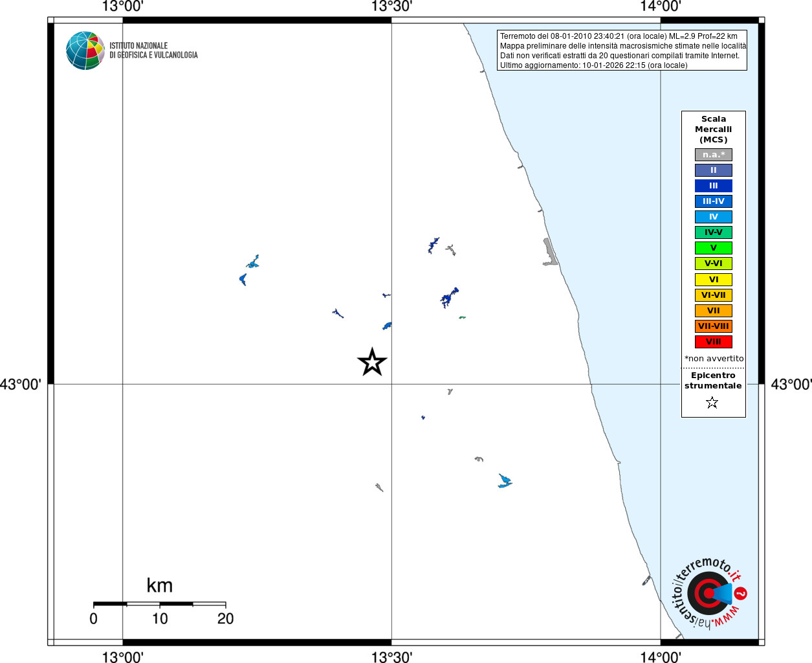Click the 'Dati non verificati' info line

tap(620, 56)
